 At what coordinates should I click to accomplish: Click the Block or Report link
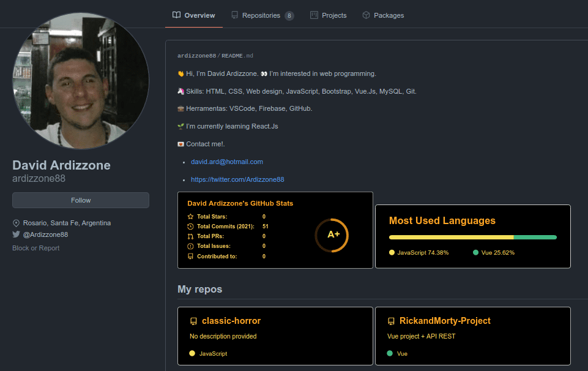point(35,248)
